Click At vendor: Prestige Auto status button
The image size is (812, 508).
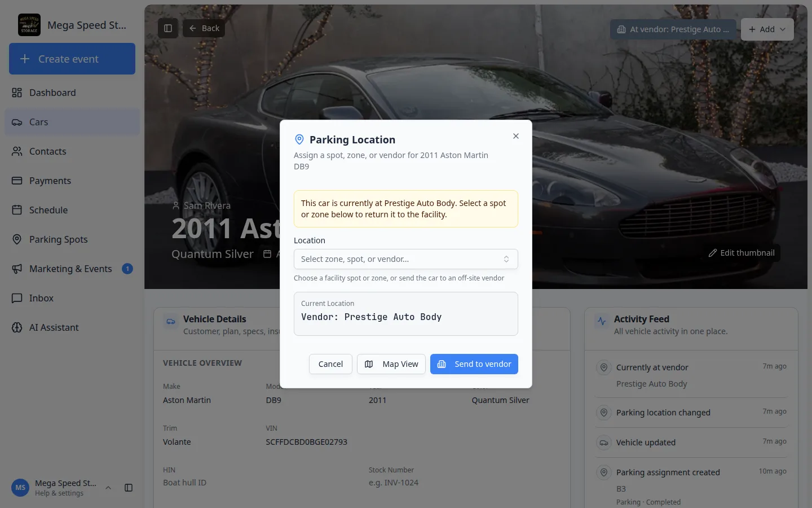673,29
